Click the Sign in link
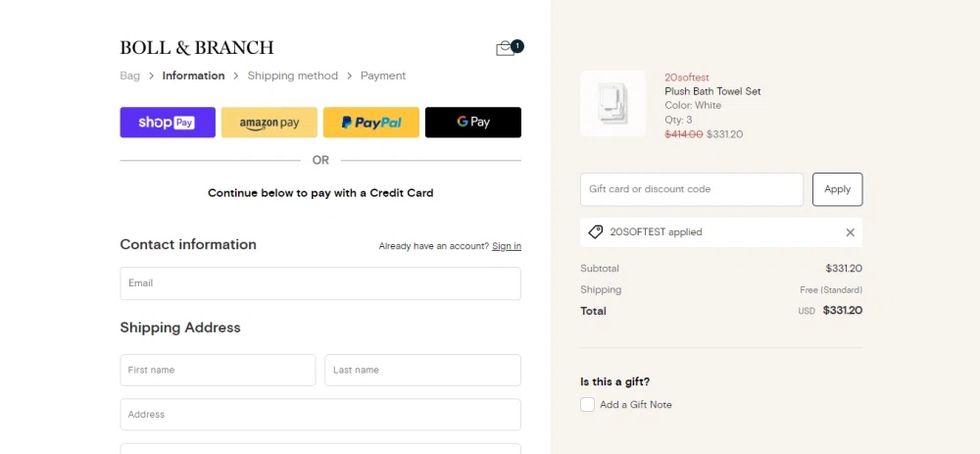Viewport: 980px width, 454px height. (507, 246)
